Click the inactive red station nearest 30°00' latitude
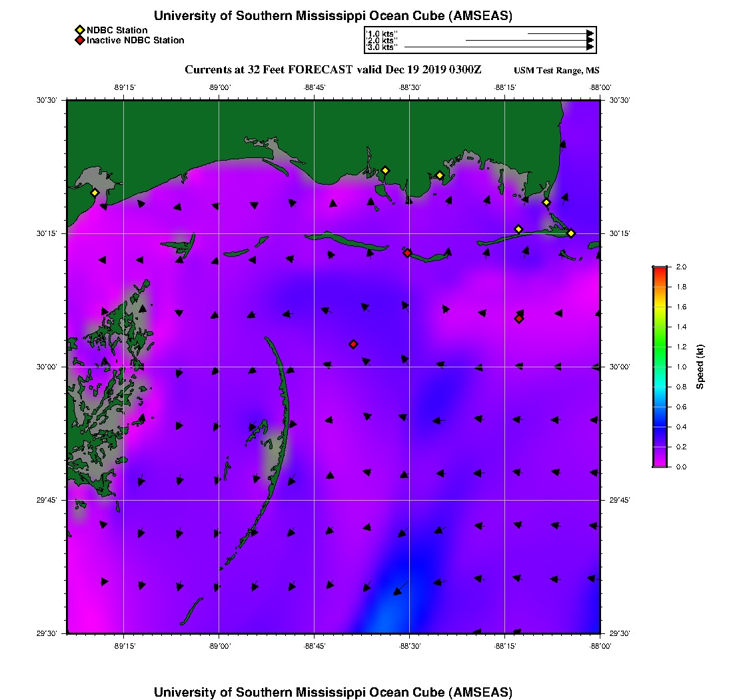Image resolution: width=733 pixels, height=700 pixels. [x=353, y=344]
